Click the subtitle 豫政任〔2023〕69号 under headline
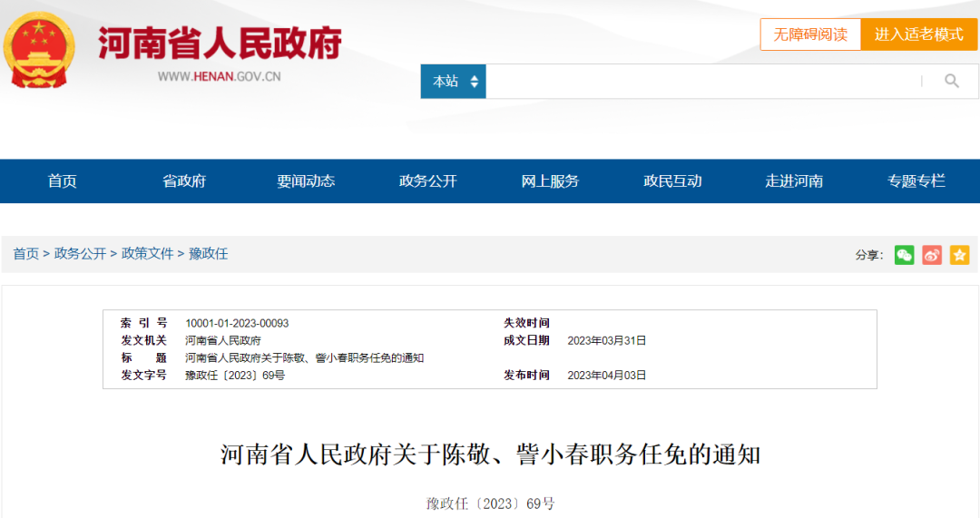 click(490, 503)
